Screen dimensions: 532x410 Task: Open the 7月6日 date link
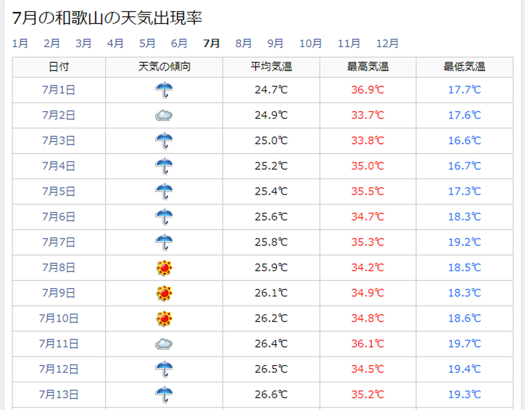59,217
